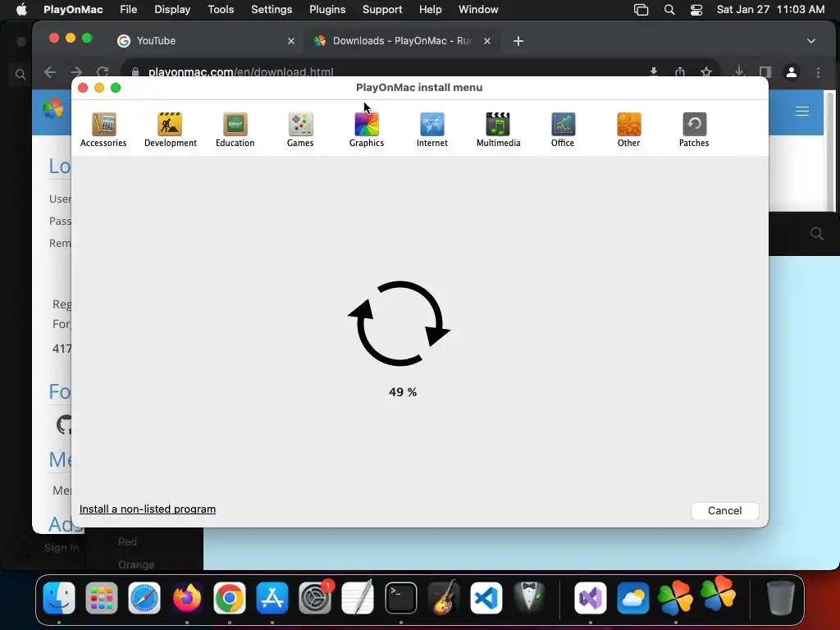Viewport: 840px width, 630px height.
Task: Cancel the PlayOnMac install menu
Action: point(725,510)
